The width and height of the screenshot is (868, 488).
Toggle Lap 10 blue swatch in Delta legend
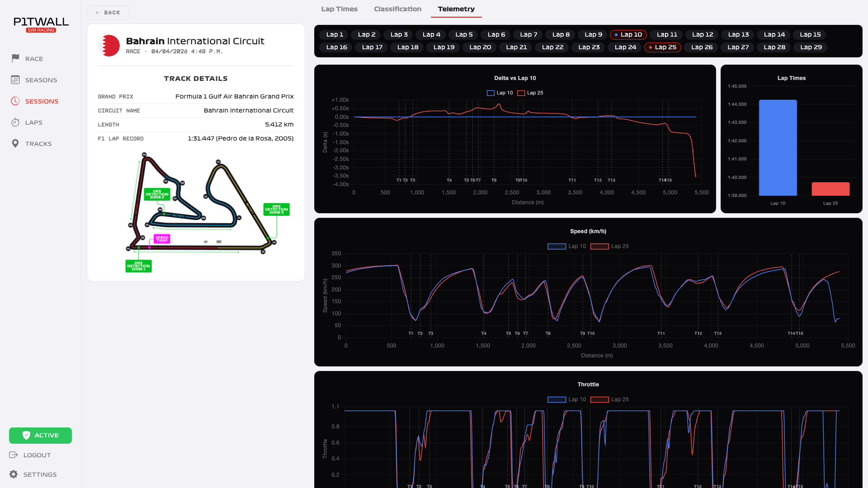pyautogui.click(x=491, y=93)
